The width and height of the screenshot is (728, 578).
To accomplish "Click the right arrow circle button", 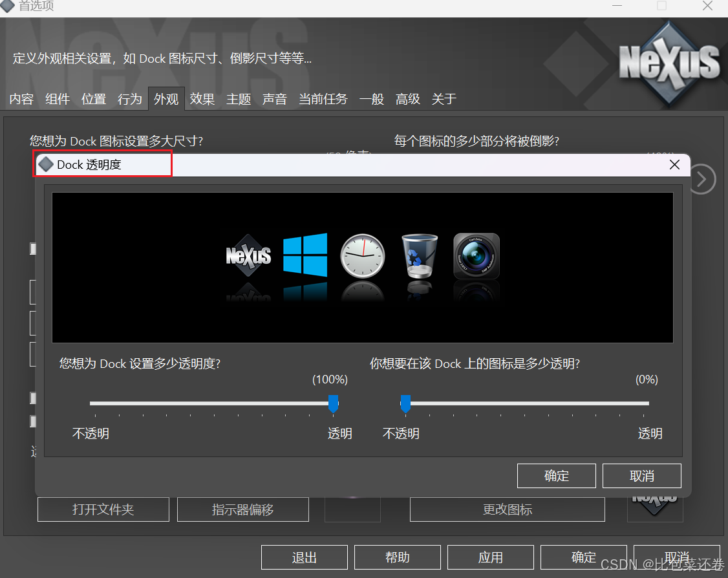I will (x=702, y=179).
